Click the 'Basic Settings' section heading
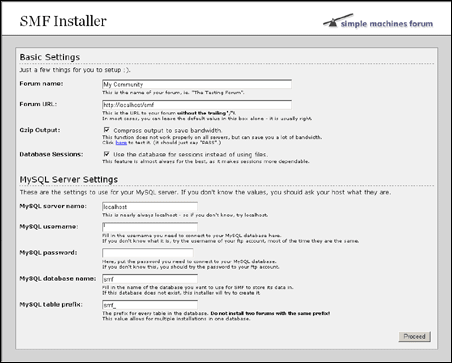452x363 pixels. (50, 57)
